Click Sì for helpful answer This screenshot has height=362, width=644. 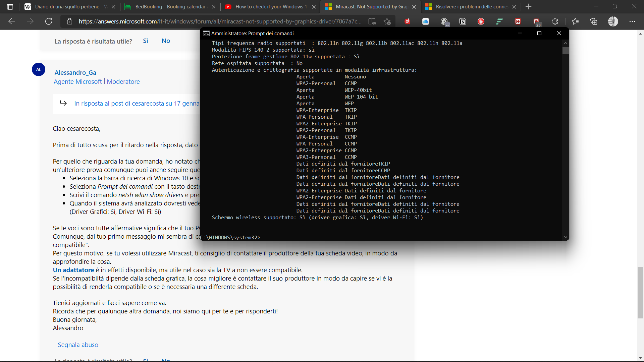(x=145, y=41)
